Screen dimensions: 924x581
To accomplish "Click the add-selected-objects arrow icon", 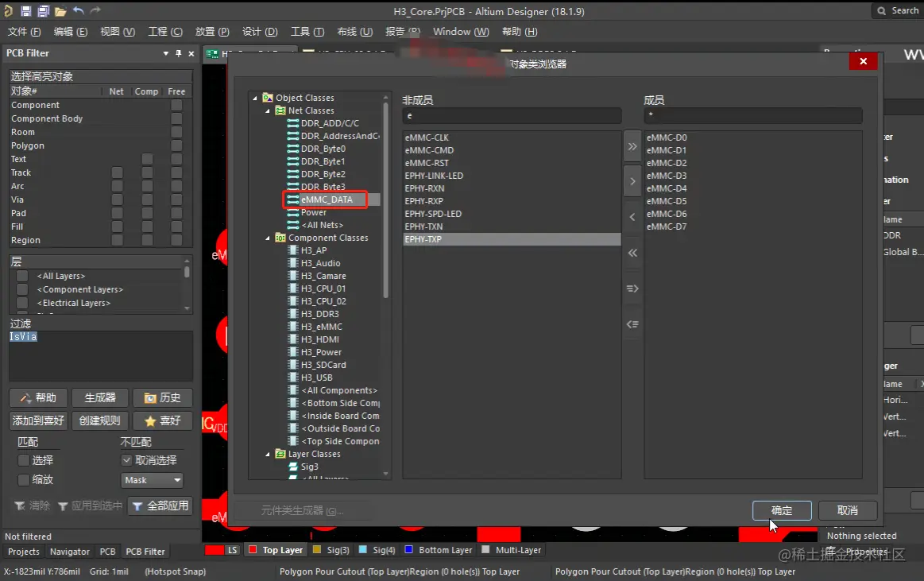I will point(632,289).
